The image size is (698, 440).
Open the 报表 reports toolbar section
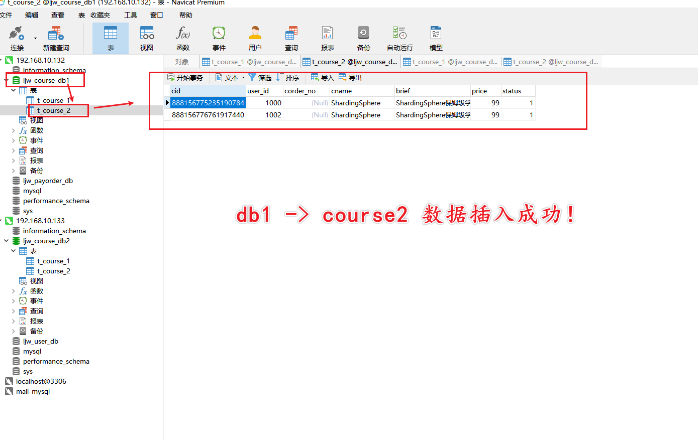327,38
